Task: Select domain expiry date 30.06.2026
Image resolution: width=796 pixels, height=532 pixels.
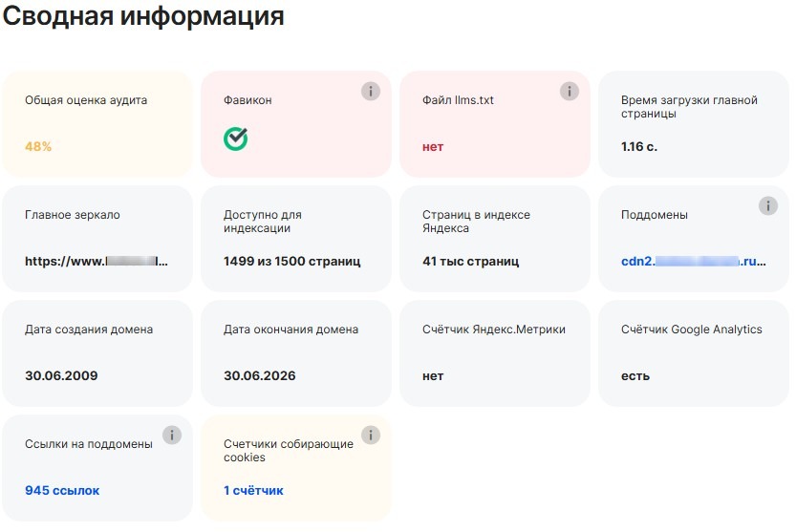Action: 260,375
